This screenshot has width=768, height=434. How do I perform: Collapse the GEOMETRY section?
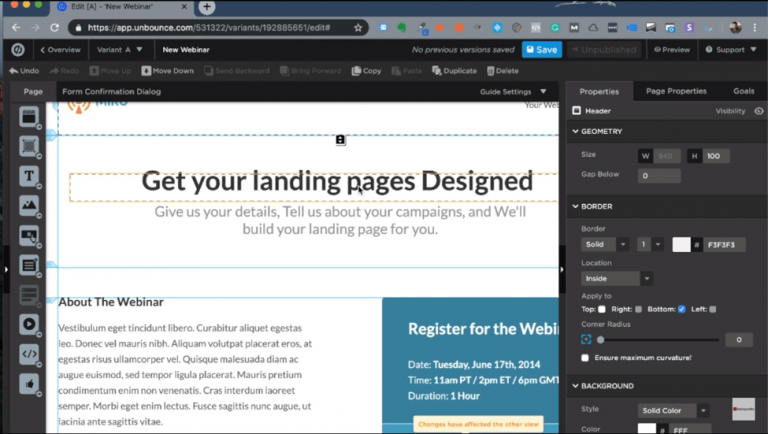click(598, 131)
